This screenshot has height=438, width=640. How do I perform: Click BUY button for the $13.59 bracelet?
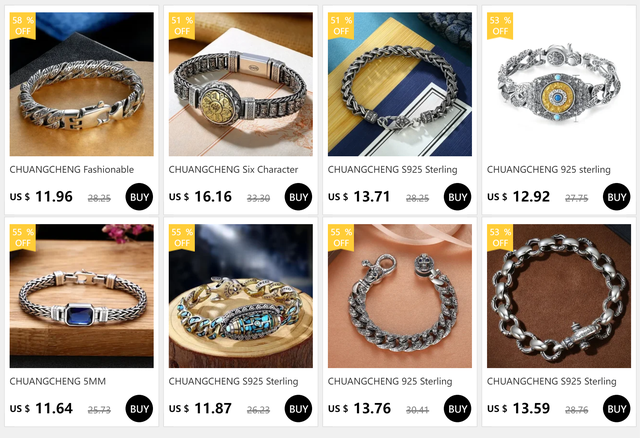(x=616, y=409)
